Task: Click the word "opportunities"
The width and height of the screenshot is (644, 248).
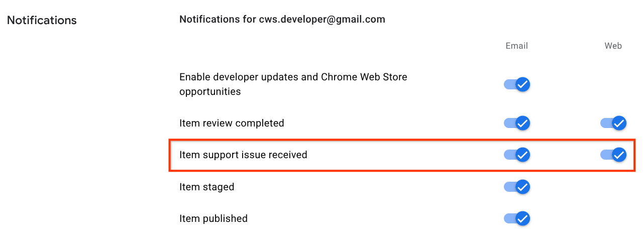Action: (x=210, y=92)
